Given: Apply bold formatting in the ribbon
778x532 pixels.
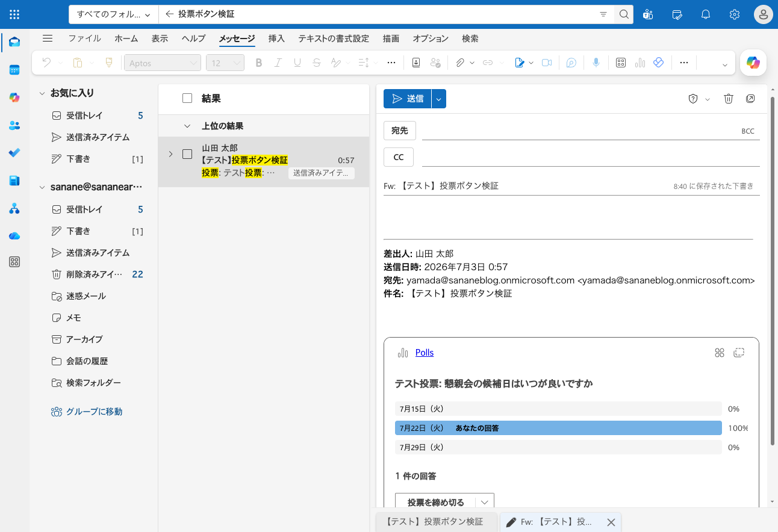Looking at the screenshot, I should tap(259, 63).
